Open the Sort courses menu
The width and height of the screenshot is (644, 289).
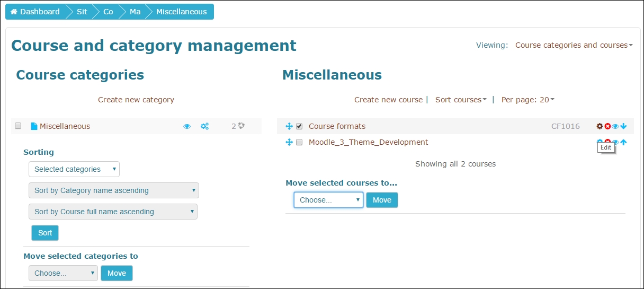click(461, 100)
